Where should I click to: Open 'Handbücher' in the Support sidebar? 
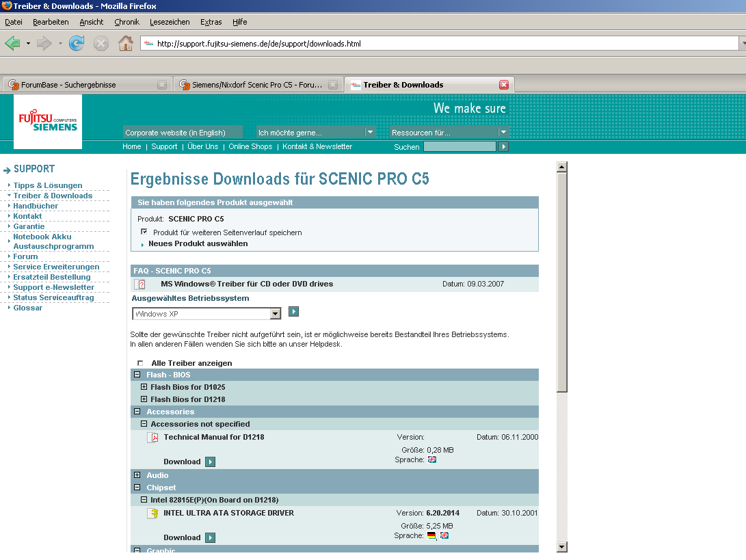(x=36, y=206)
